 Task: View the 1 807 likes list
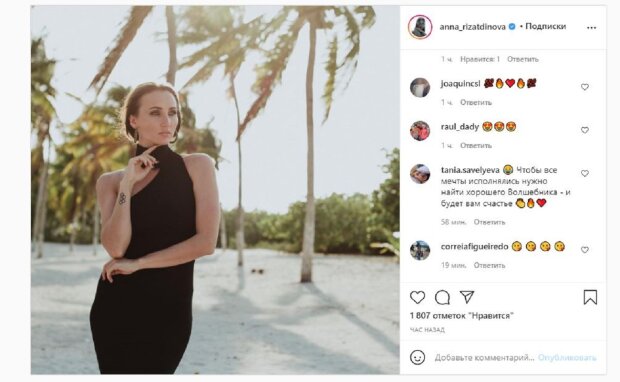461,316
